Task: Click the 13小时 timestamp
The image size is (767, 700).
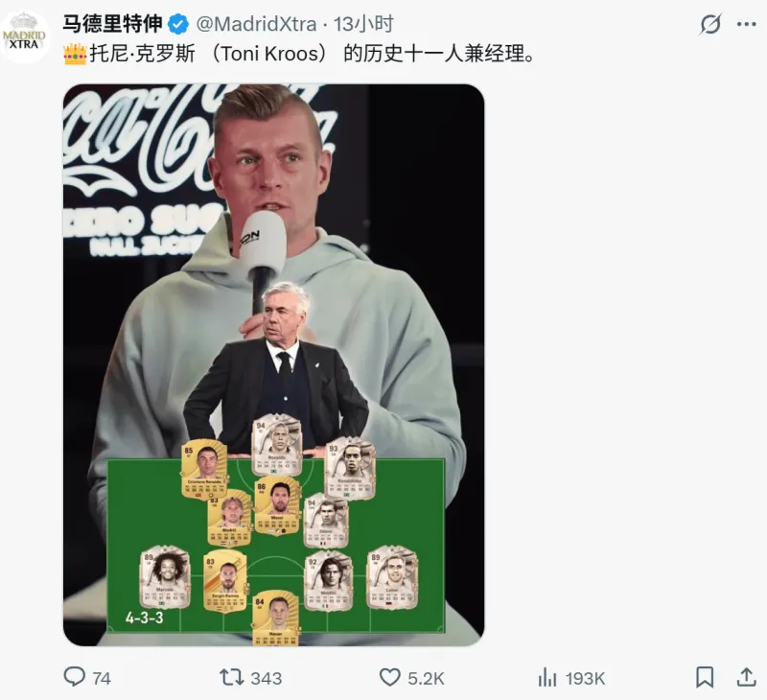Action: pos(363,24)
